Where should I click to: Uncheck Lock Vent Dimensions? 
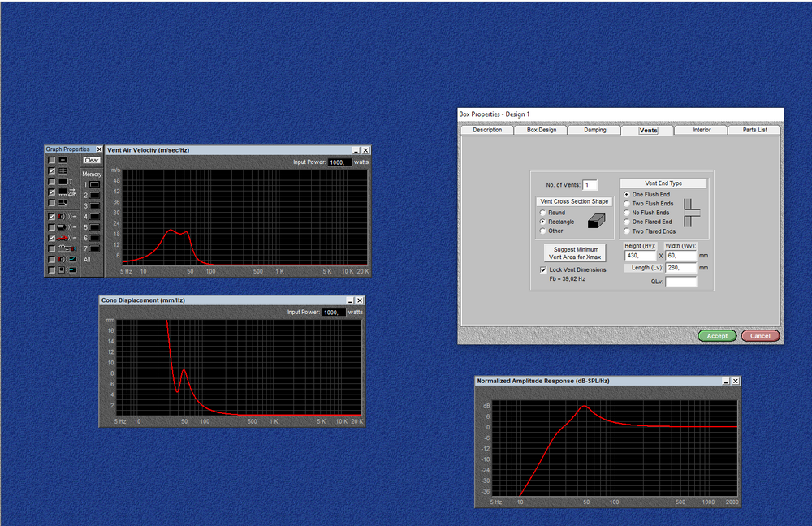click(543, 269)
